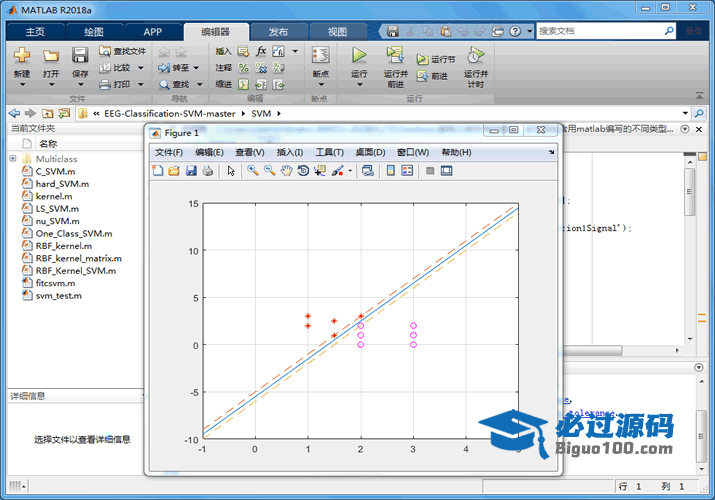This screenshot has width=715, height=500.
Task: Click Figure new figure toolbar icon
Action: pyautogui.click(x=157, y=171)
